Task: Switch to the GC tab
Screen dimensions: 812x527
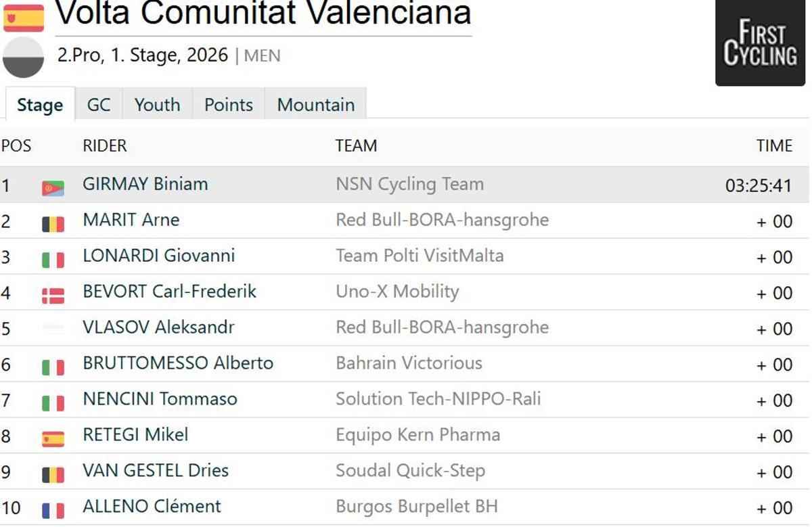Action: point(99,105)
